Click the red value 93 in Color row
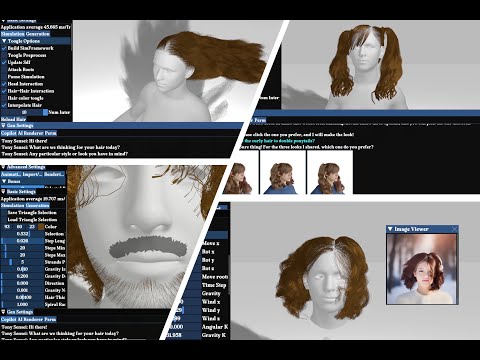Screen dimensions: 480x360 point(7,227)
